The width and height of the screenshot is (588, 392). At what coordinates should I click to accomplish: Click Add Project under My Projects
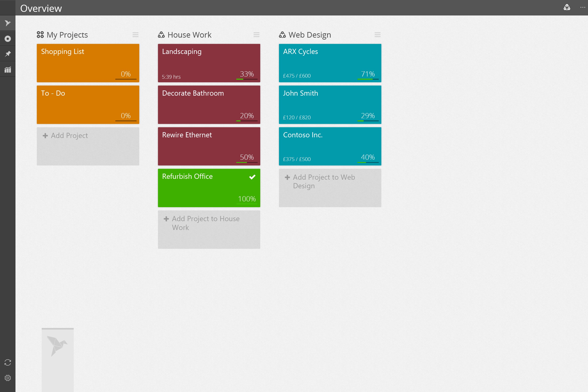[x=88, y=146]
